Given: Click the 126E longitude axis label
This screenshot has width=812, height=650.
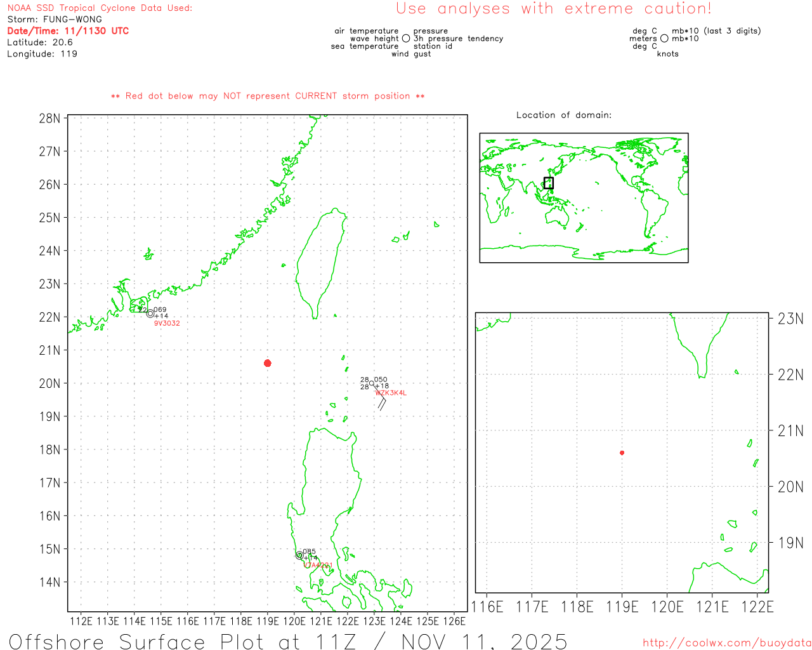Looking at the screenshot, I should pos(454,621).
